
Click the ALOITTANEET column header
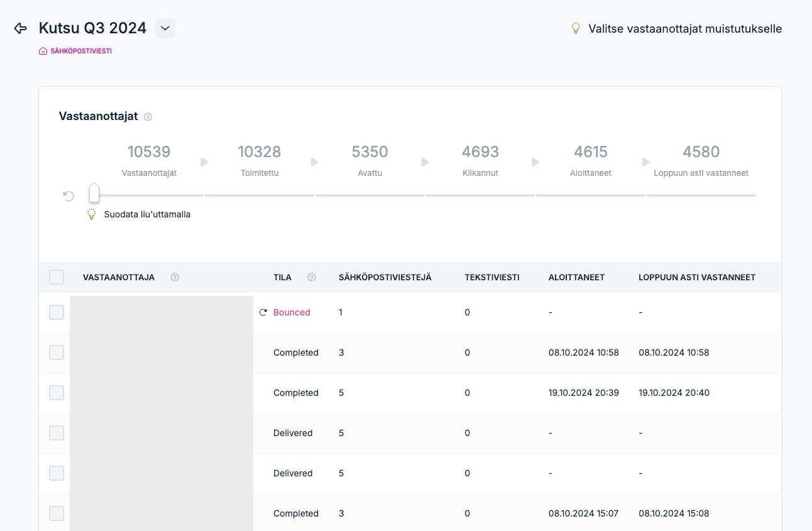point(577,277)
